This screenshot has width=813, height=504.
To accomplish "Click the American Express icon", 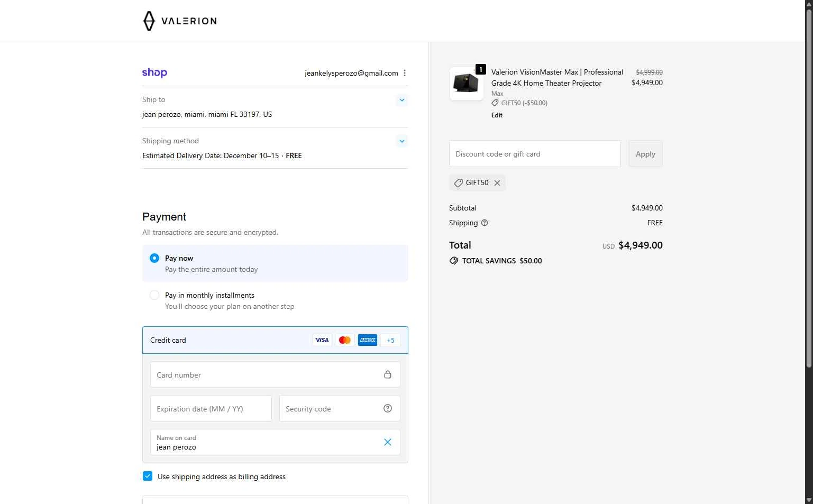I will tap(368, 340).
